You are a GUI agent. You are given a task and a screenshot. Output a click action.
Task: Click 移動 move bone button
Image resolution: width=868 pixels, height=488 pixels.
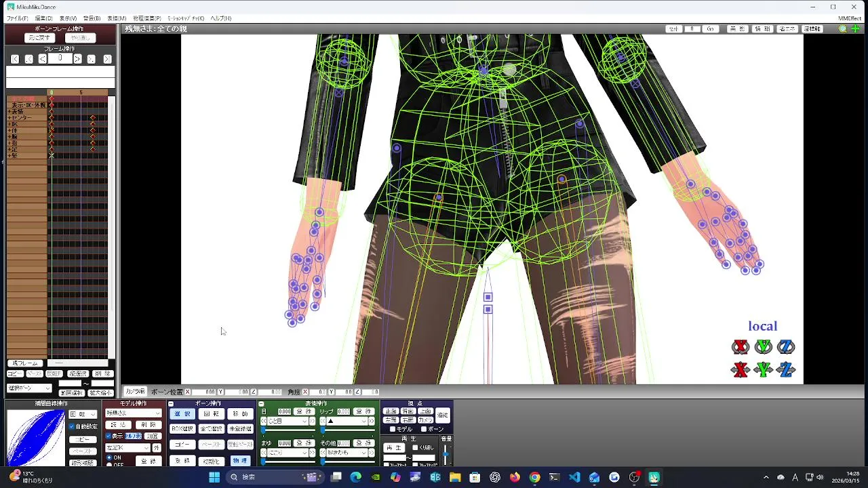pos(241,413)
